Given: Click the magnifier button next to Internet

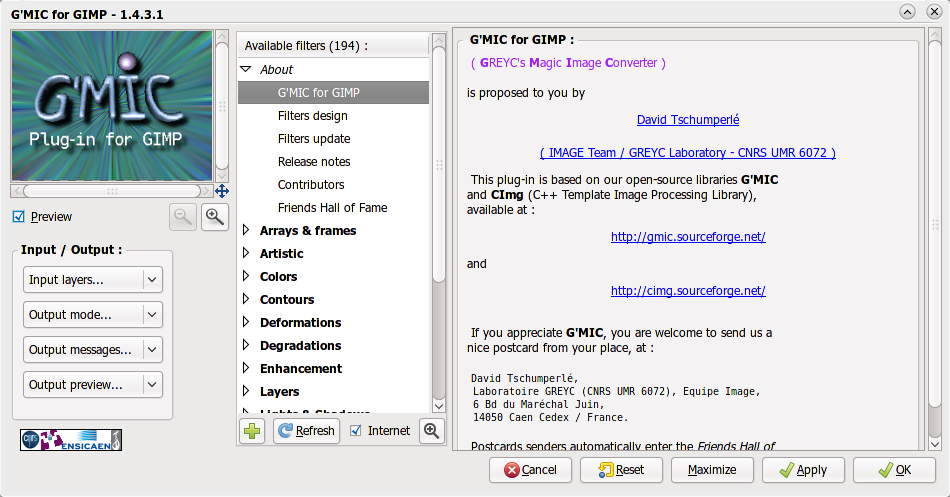Looking at the screenshot, I should pos(431,431).
